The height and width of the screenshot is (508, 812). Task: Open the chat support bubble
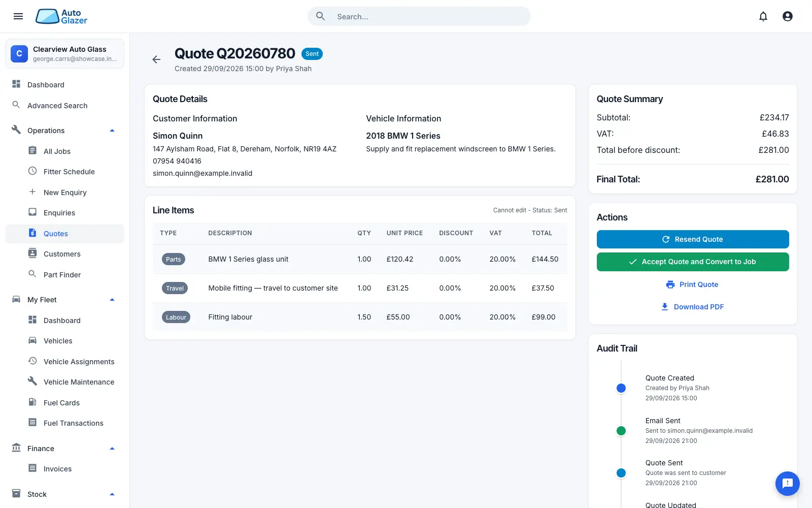[x=788, y=484]
